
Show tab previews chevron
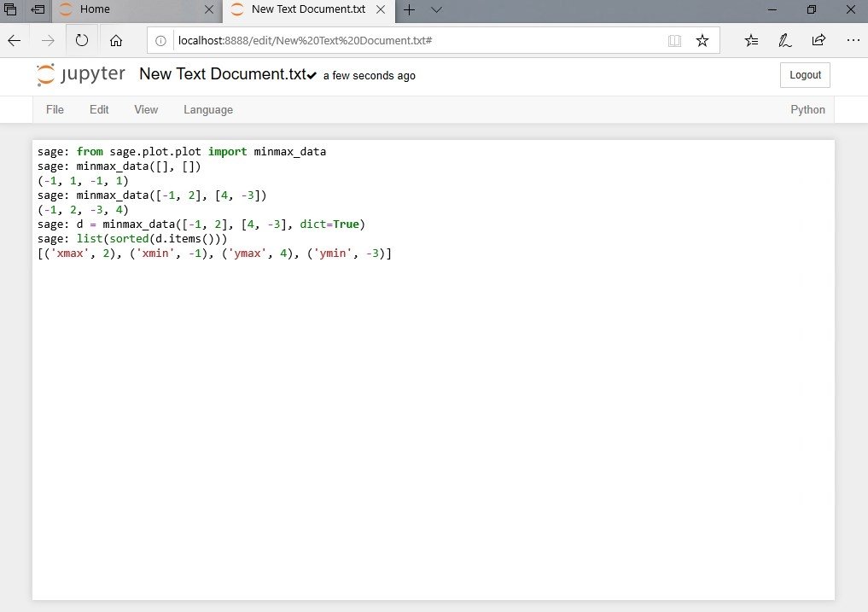point(436,9)
